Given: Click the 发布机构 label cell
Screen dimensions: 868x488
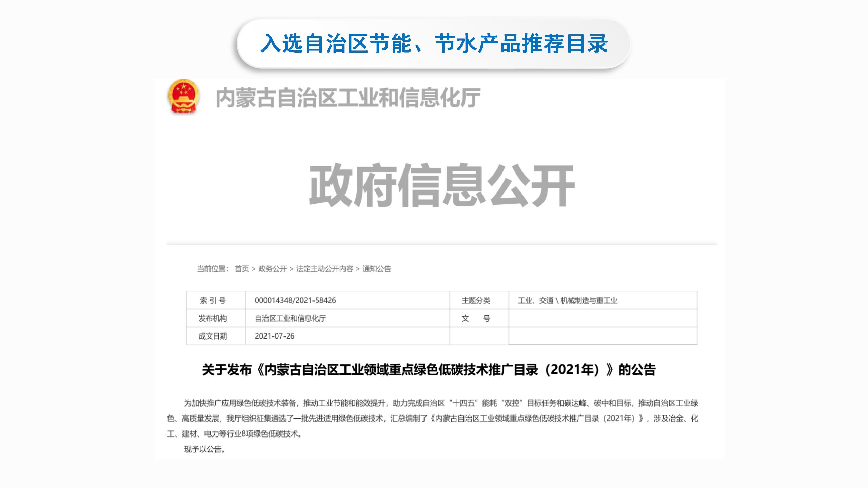Looking at the screenshot, I should point(213,318).
